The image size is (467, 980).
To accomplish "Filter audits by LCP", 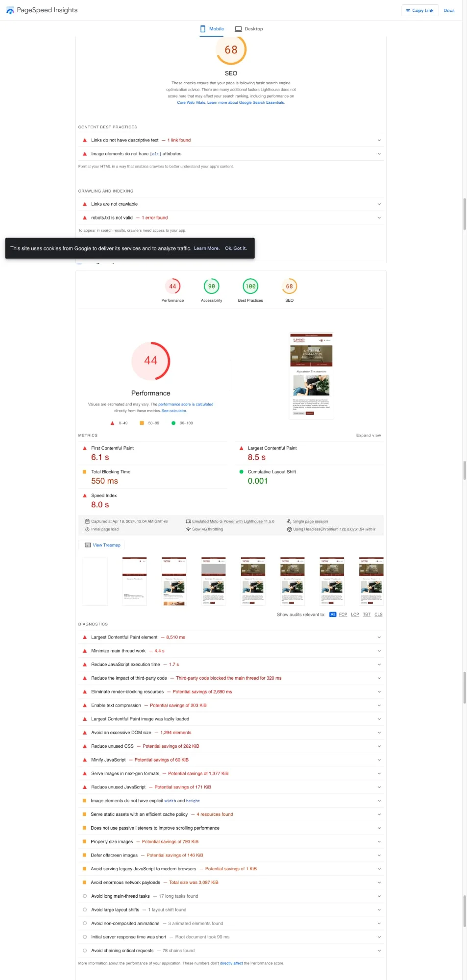I will 355,614.
